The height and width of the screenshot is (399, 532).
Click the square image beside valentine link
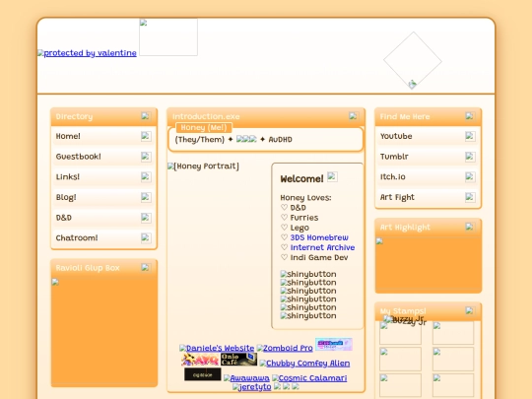click(x=168, y=37)
